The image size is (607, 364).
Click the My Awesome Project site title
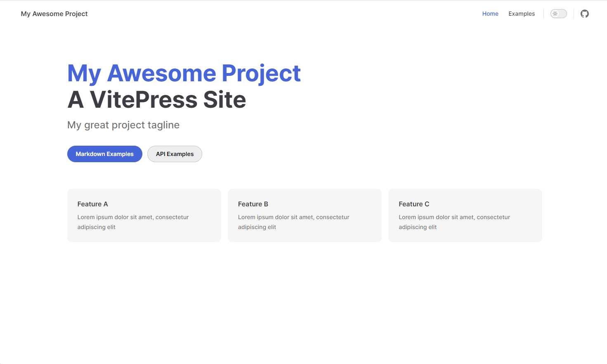coord(54,14)
